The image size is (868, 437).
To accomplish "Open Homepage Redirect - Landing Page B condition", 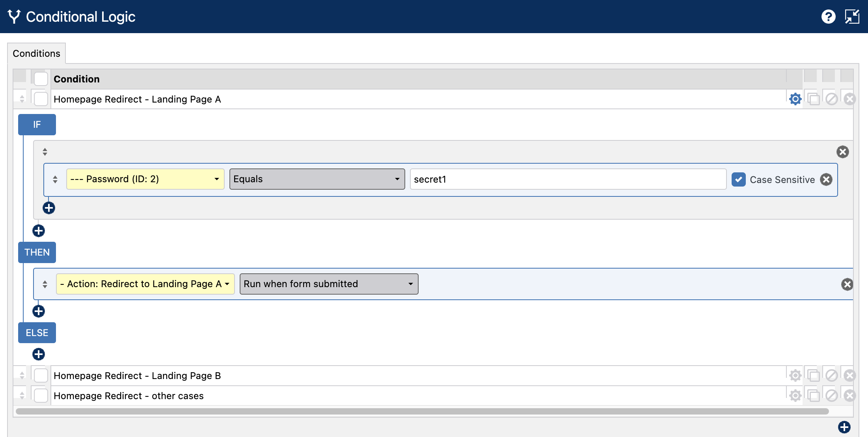I will 137,375.
